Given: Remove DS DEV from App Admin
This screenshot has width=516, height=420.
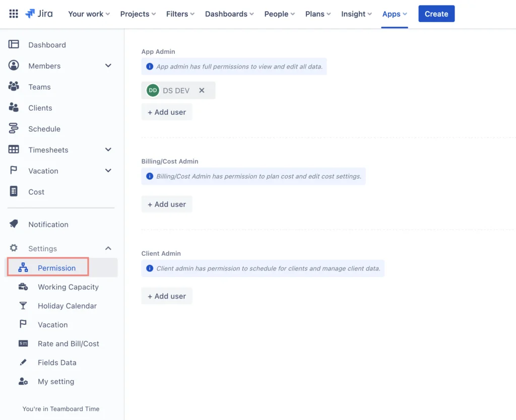Looking at the screenshot, I should 202,91.
